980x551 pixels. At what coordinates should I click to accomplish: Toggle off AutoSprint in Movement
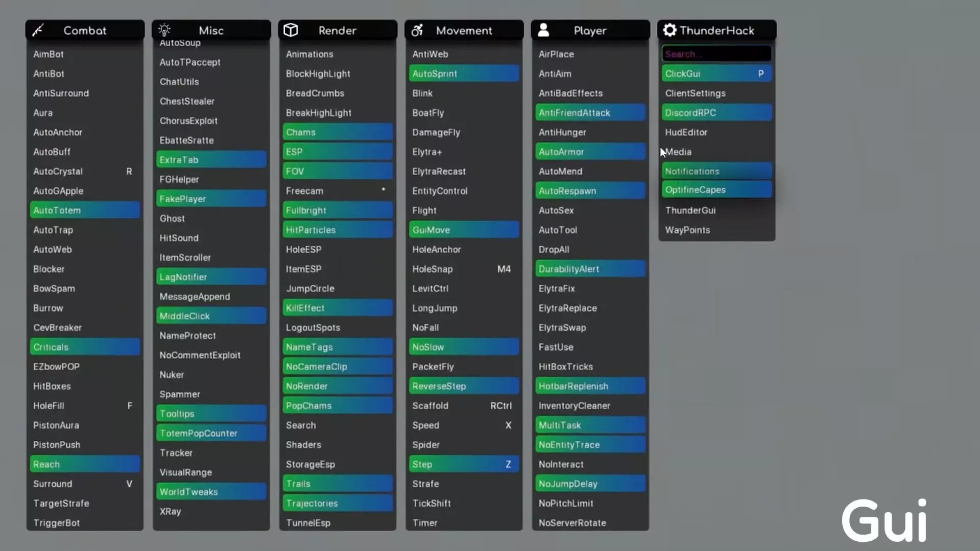pyautogui.click(x=464, y=74)
